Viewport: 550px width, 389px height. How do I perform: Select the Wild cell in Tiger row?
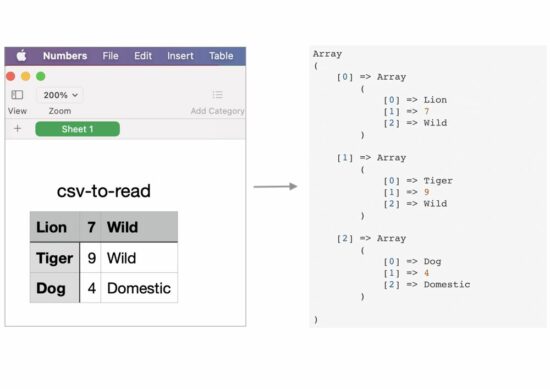139,258
